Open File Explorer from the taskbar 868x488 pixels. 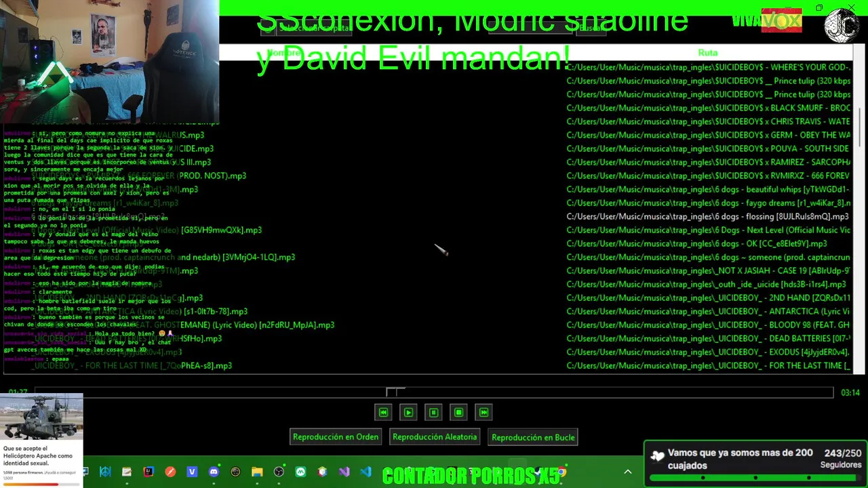[257, 472]
